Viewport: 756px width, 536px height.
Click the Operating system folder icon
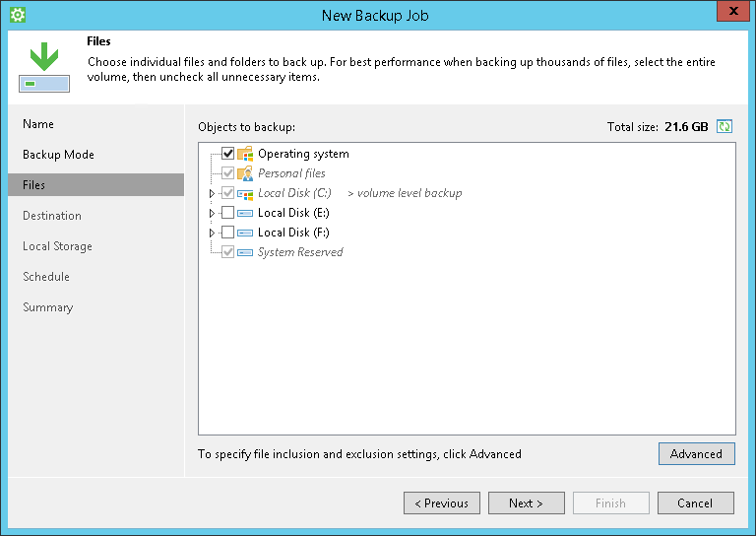point(245,154)
